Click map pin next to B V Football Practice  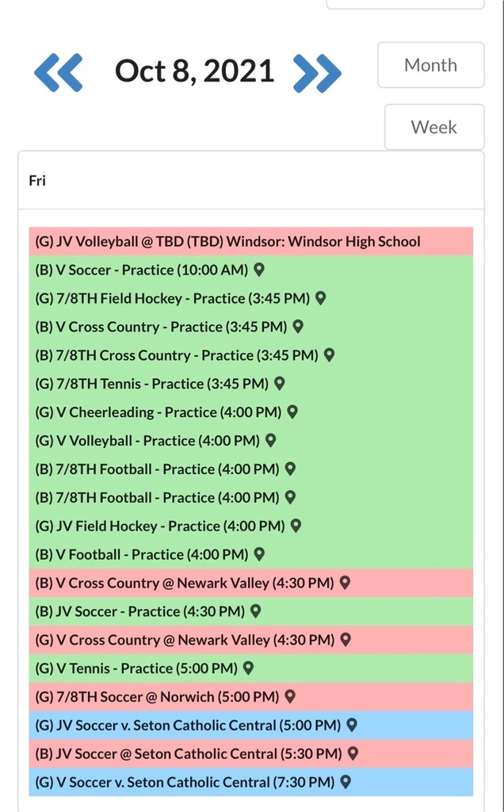coord(259,554)
